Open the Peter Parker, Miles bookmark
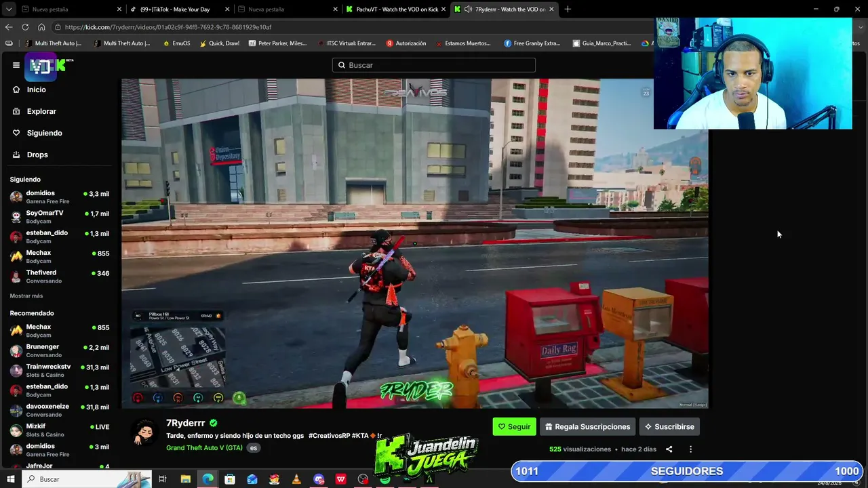Viewport: 868px width, 488px height. [x=277, y=43]
